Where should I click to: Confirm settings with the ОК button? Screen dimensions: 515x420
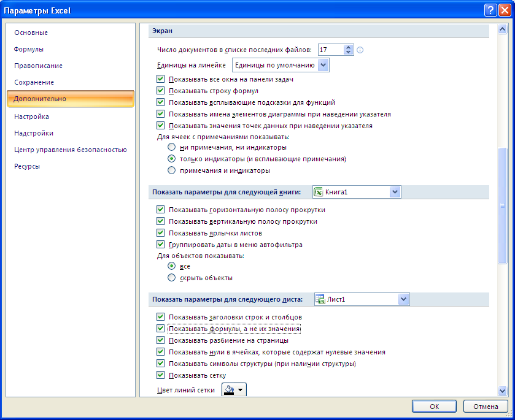[434, 407]
